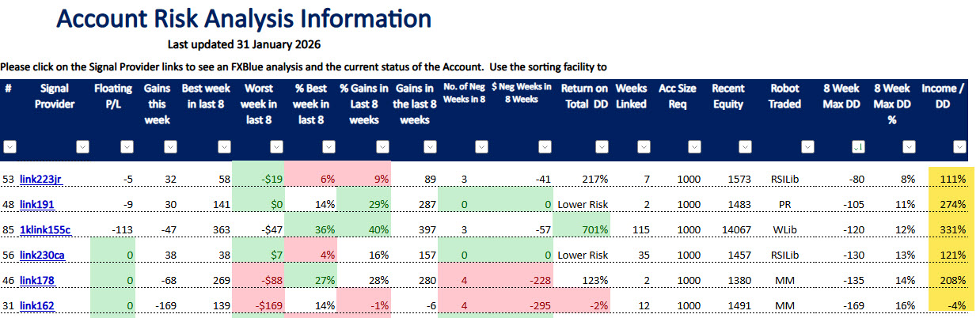980x318 pixels.
Task: Open the 1klink155c FXBlue analysis link
Action: [x=45, y=229]
